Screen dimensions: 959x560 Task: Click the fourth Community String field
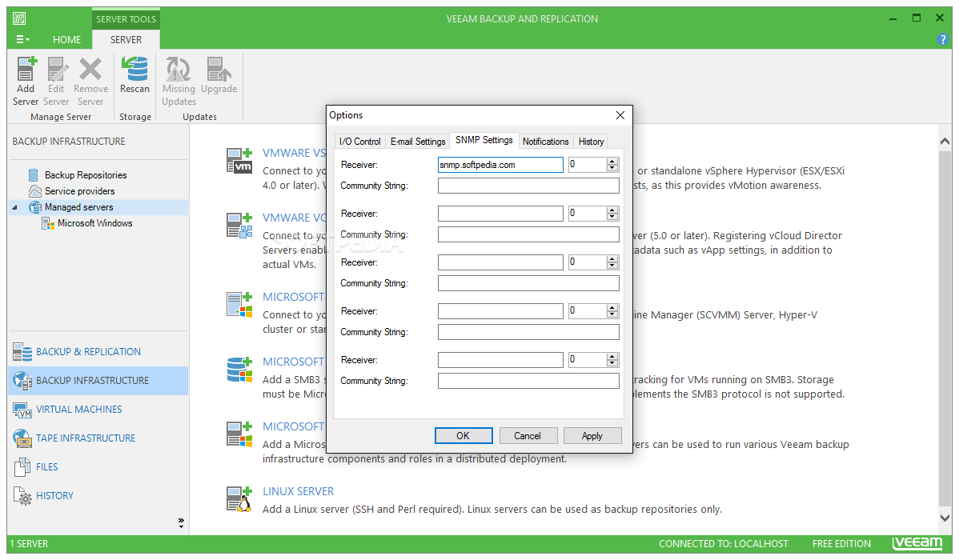[x=528, y=332]
